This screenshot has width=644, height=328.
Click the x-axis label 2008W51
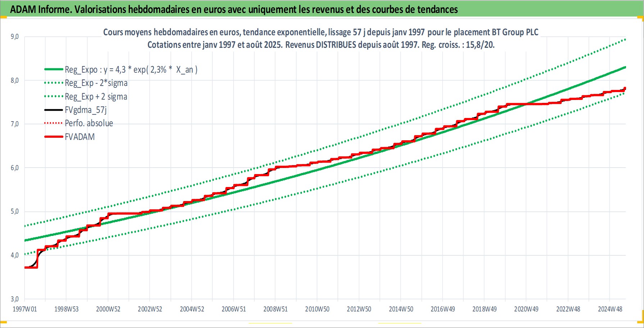point(276,309)
